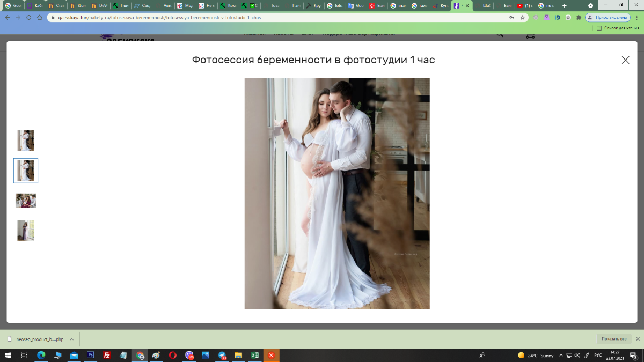
Task: Select the third thumbnail of couple sitting
Action: (26, 201)
